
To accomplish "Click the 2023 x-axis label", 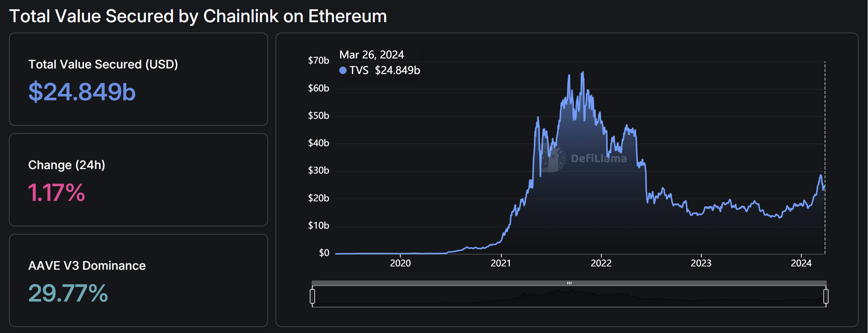I will click(701, 263).
